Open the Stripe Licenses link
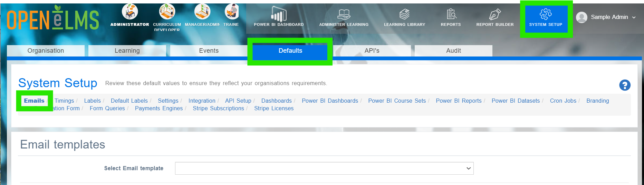The image size is (644, 185). tap(274, 108)
